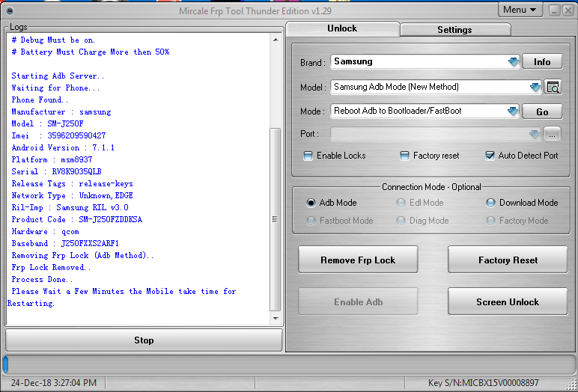Image resolution: width=578 pixels, height=392 pixels.
Task: Click the Serial RV8K9035QLB log line
Action: coord(56,171)
